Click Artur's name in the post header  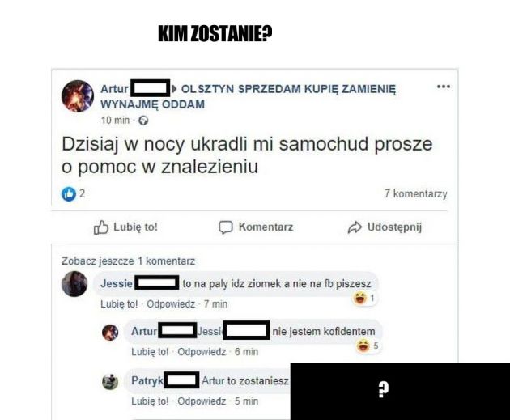pyautogui.click(x=114, y=89)
